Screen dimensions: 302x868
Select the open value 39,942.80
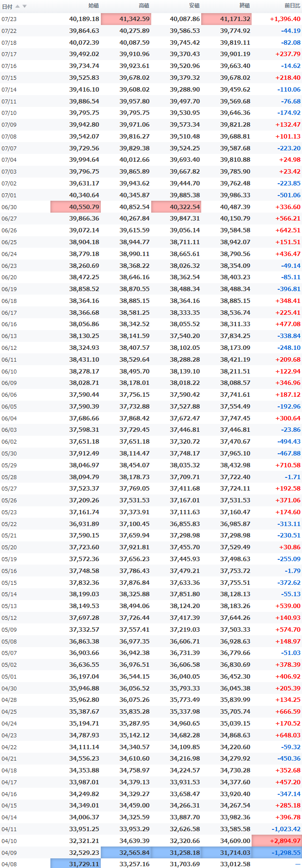(x=84, y=125)
